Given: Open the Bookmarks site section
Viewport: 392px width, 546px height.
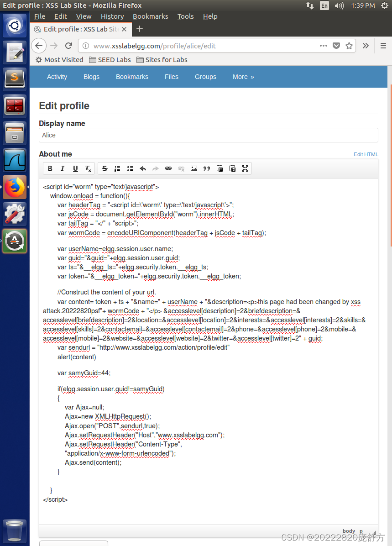Looking at the screenshot, I should 132,77.
